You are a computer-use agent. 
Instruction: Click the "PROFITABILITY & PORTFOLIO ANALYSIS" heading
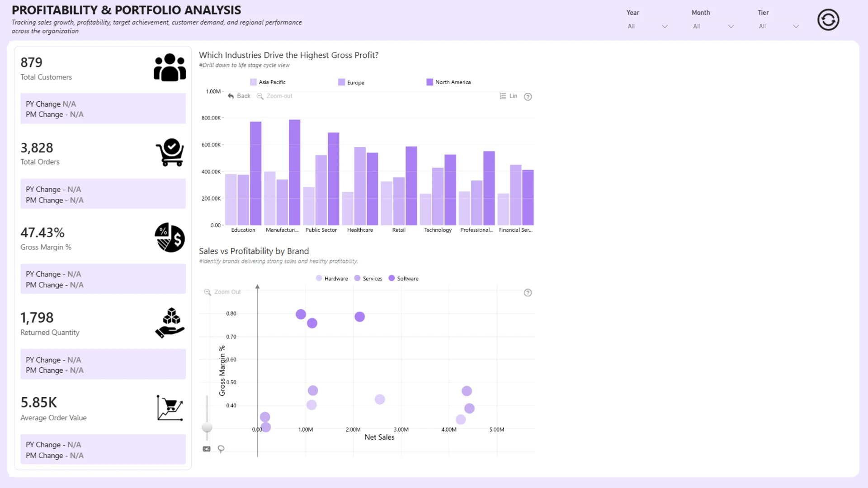[126, 10]
